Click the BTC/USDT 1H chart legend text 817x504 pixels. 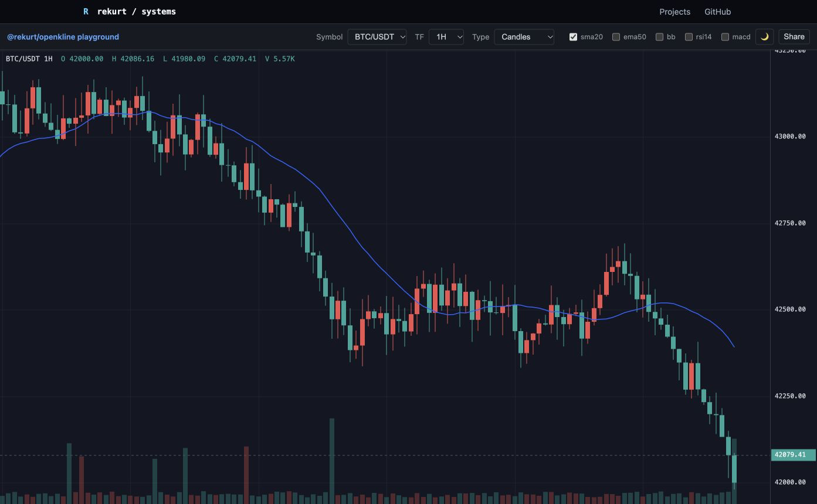coord(29,59)
